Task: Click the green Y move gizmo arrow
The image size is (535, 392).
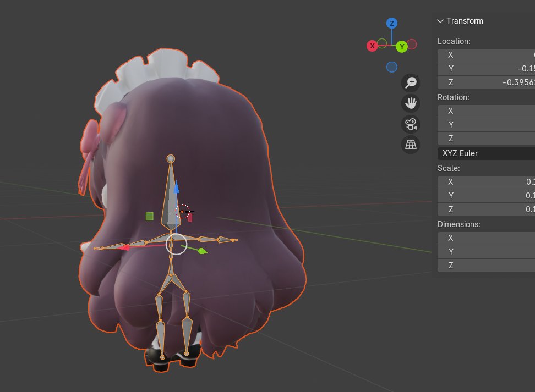Action: 203,251
